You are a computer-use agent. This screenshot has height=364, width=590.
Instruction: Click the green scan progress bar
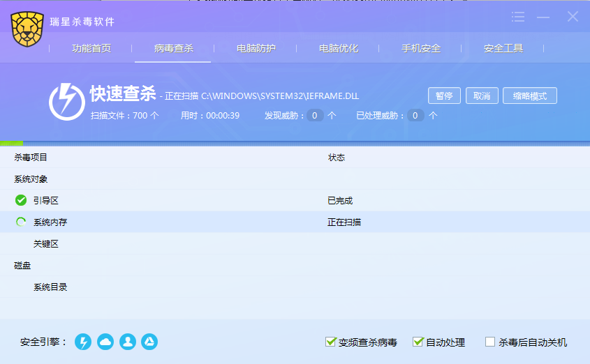(12, 143)
